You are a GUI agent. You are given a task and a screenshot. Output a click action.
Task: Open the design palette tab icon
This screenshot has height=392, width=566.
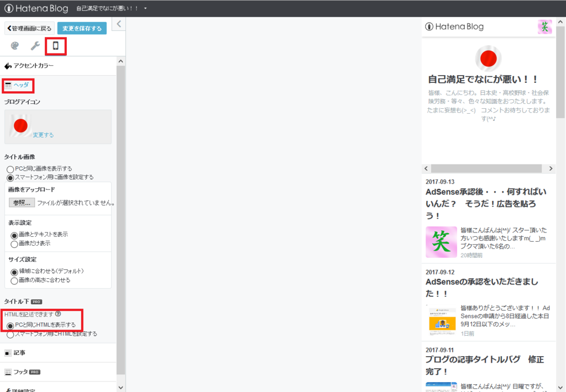15,46
